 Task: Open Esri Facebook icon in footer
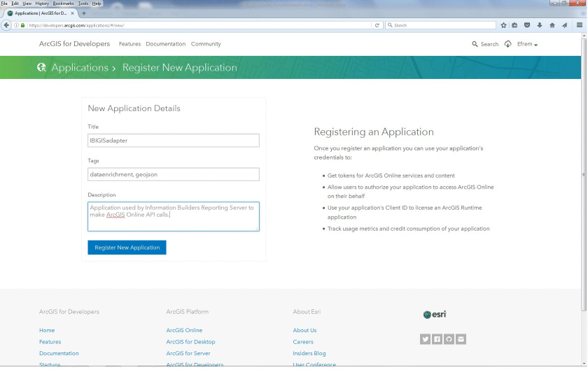(437, 339)
